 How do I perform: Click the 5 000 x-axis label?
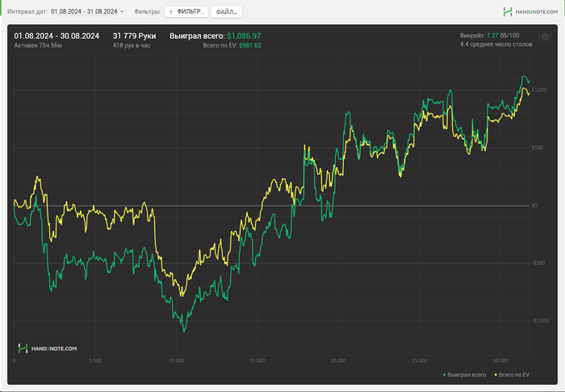click(95, 361)
